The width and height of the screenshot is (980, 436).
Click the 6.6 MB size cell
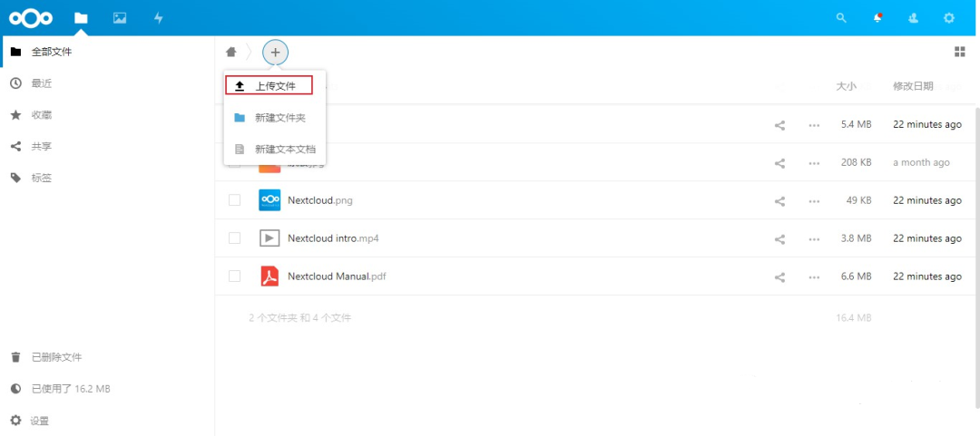pyautogui.click(x=857, y=276)
